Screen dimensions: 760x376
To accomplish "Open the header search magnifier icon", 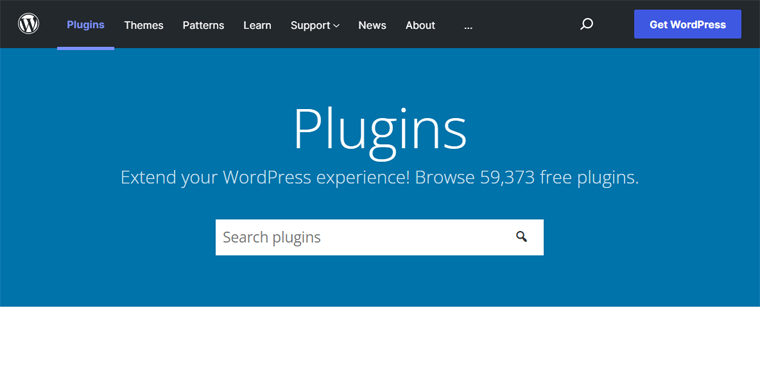I will tap(586, 24).
